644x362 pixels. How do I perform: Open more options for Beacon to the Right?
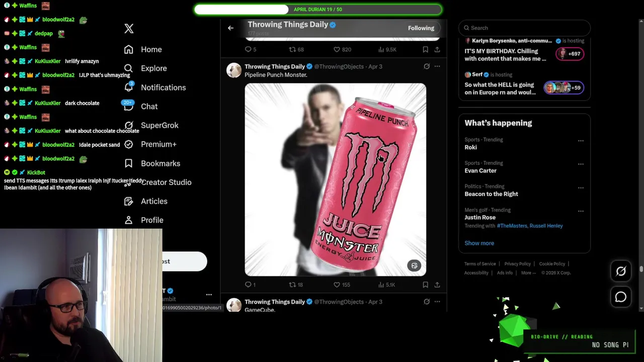pyautogui.click(x=581, y=188)
